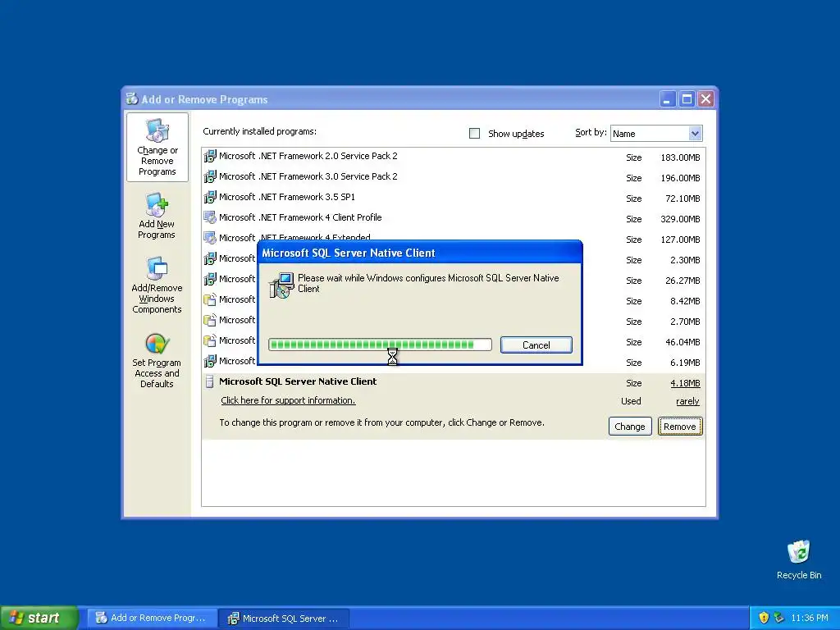Click icon of .NET Framework 2.0 Service Pack 2
Screen dimensions: 840x630
click(x=210, y=157)
